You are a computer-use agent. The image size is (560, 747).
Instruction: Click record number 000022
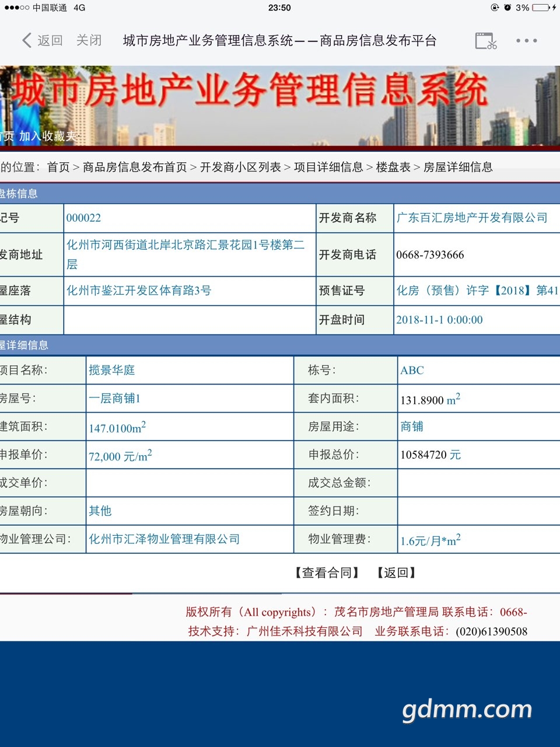pyautogui.click(x=83, y=218)
